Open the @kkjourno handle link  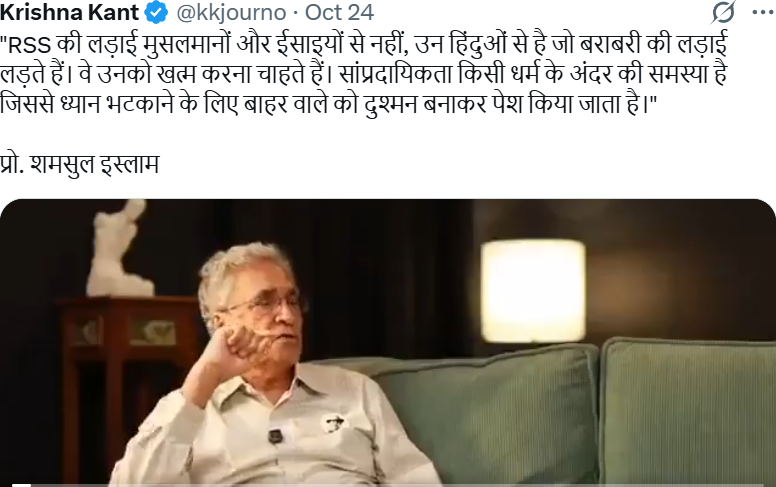pyautogui.click(x=231, y=13)
